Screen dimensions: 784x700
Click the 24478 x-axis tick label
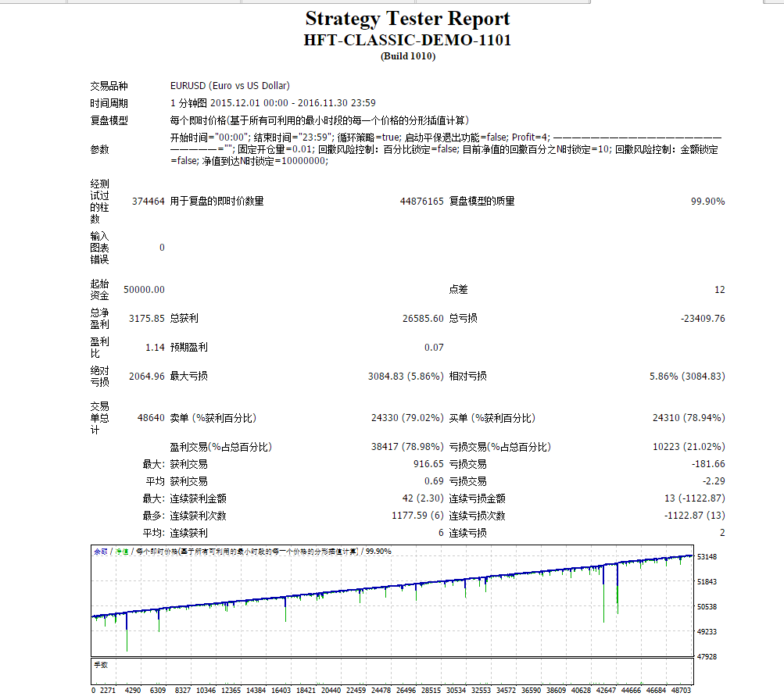point(381,691)
